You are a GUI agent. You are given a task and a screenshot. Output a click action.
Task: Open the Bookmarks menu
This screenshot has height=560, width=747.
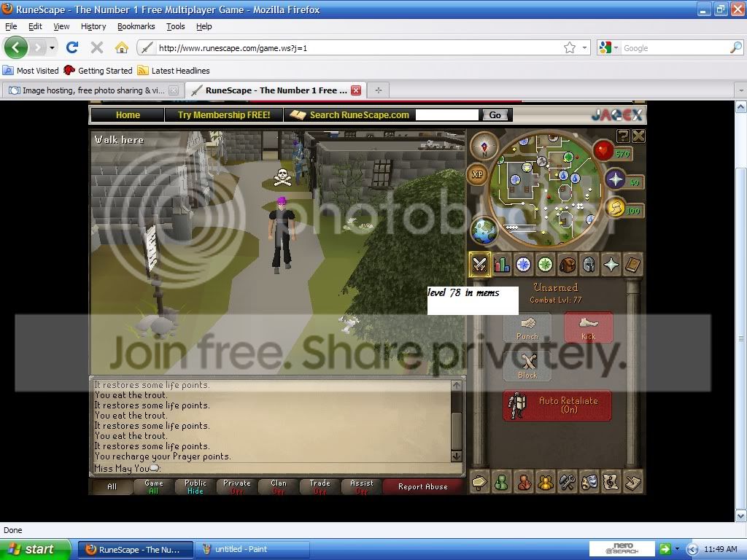click(x=136, y=26)
